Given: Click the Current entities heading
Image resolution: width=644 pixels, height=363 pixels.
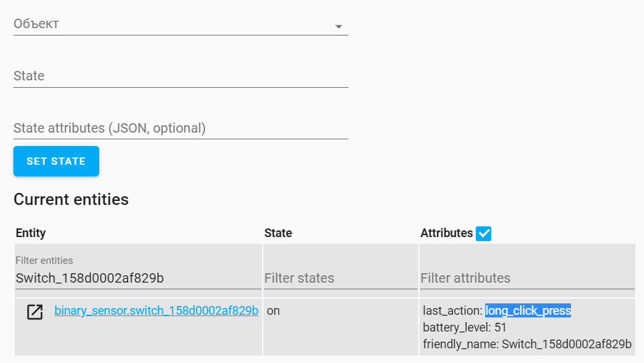Looking at the screenshot, I should 71,199.
